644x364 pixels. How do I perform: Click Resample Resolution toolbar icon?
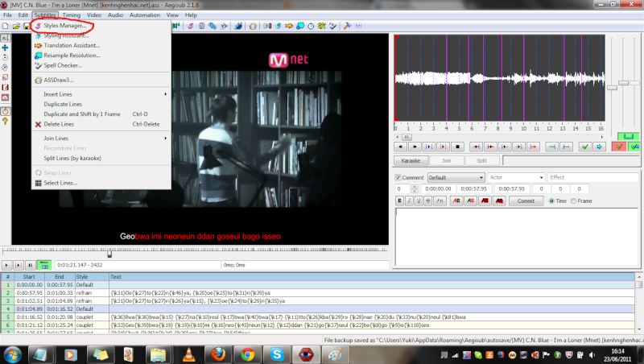coord(300,26)
